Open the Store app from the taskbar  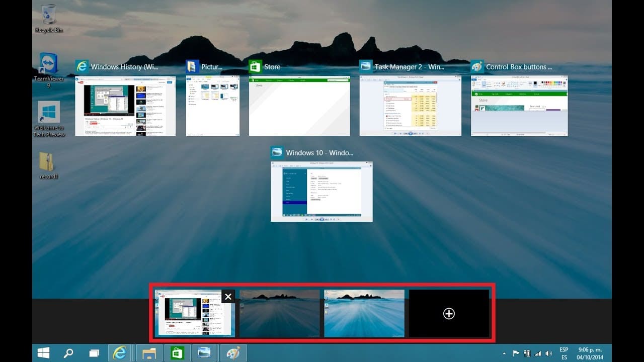tap(177, 353)
